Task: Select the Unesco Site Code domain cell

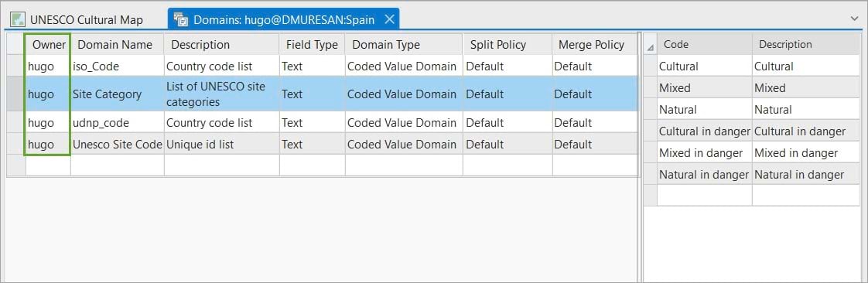Action: [118, 144]
